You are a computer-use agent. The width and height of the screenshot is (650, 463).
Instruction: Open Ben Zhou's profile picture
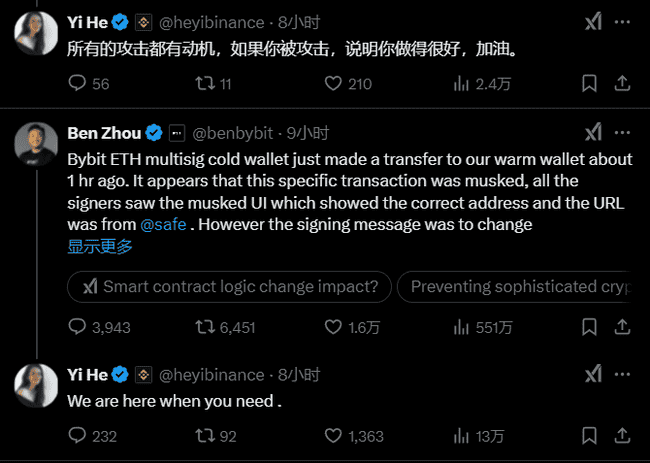pos(35,143)
